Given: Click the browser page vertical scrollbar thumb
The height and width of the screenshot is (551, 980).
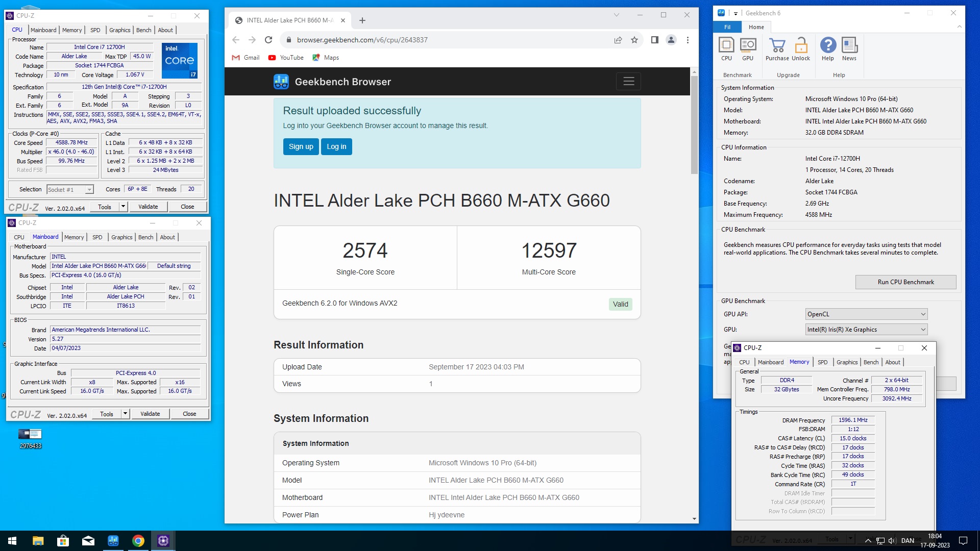Looking at the screenshot, I should point(694,125).
